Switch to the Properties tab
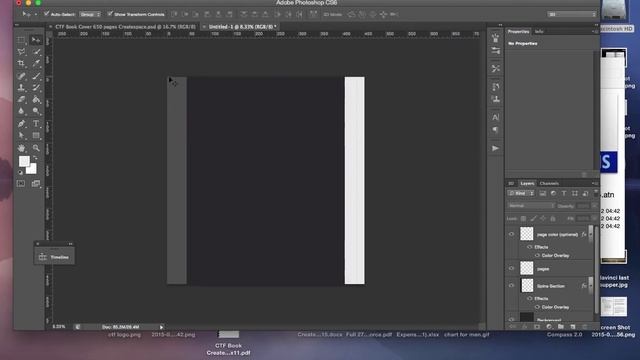The image size is (640, 360). click(x=518, y=31)
